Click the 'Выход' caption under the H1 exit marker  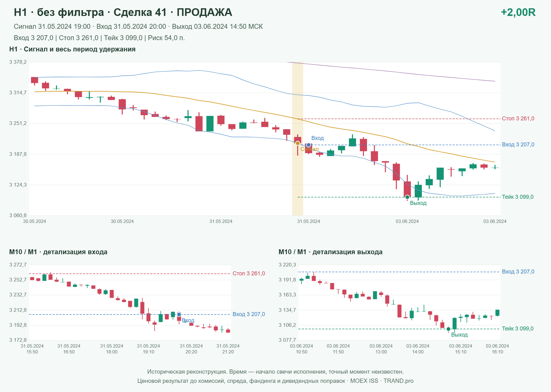click(x=418, y=203)
